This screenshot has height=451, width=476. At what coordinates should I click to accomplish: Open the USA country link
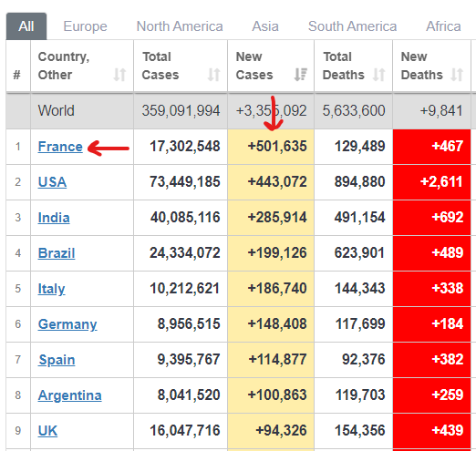(x=52, y=182)
